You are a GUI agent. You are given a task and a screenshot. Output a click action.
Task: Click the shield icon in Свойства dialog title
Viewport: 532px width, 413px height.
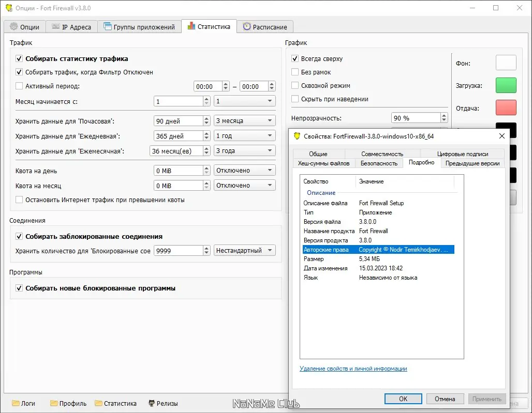297,136
